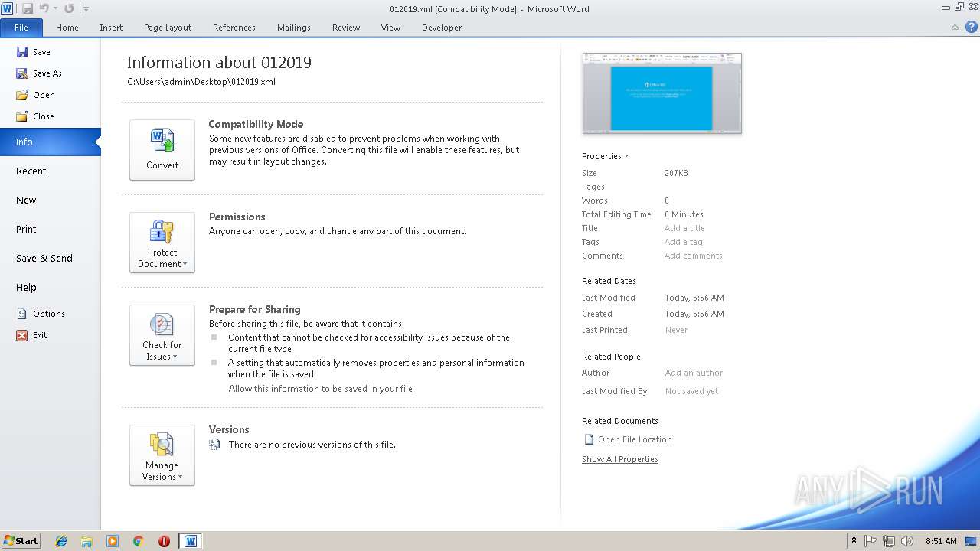Click the volume speaker tray icon

pyautogui.click(x=907, y=541)
